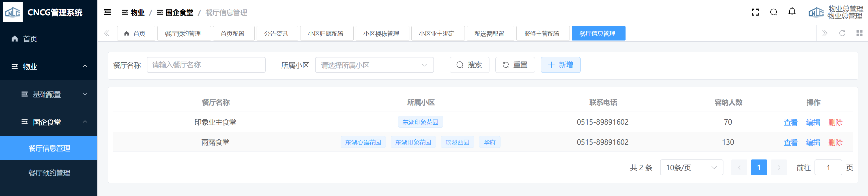Refresh the current tab page
868x196 pixels.
842,33
